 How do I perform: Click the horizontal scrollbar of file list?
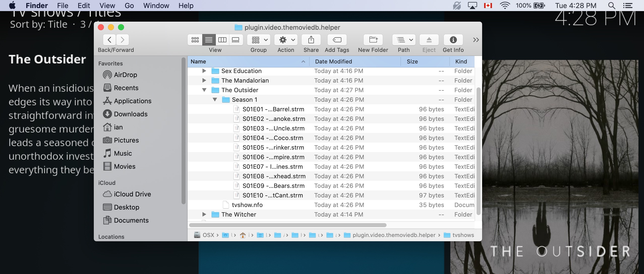coord(288,225)
